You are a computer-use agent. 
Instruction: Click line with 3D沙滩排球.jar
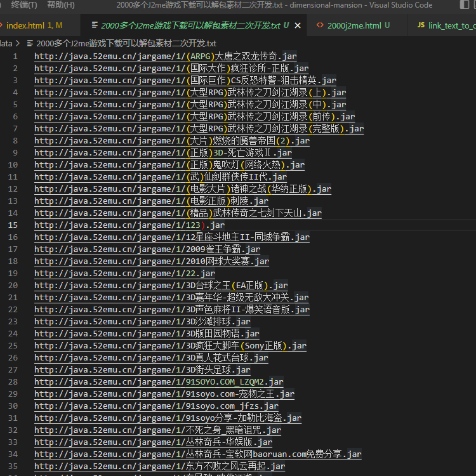pyautogui.click(x=142, y=322)
